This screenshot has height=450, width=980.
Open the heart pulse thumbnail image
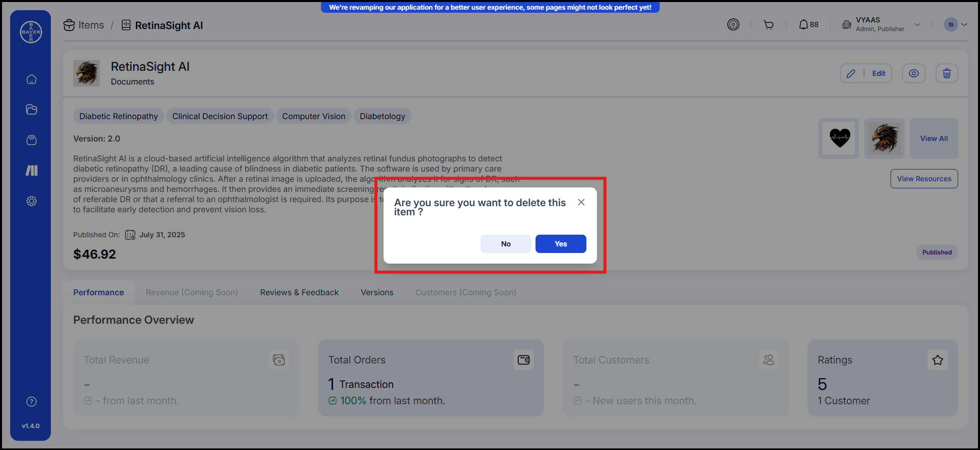pos(839,138)
